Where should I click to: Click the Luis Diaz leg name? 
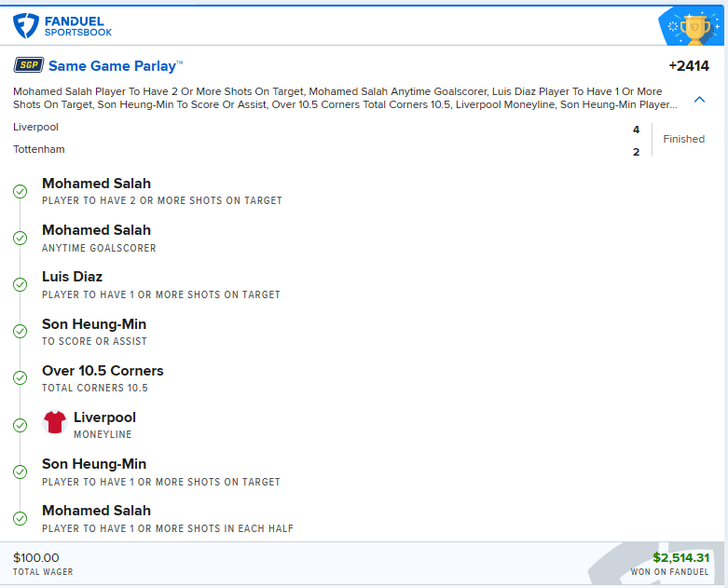coord(72,277)
